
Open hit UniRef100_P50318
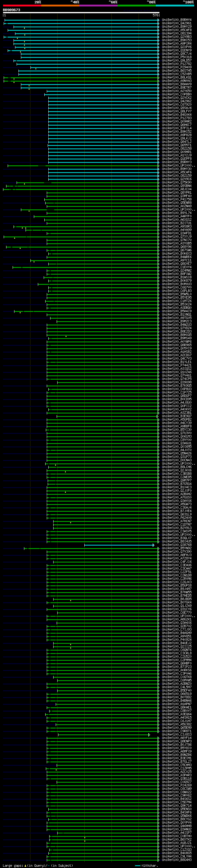click(176, 57)
